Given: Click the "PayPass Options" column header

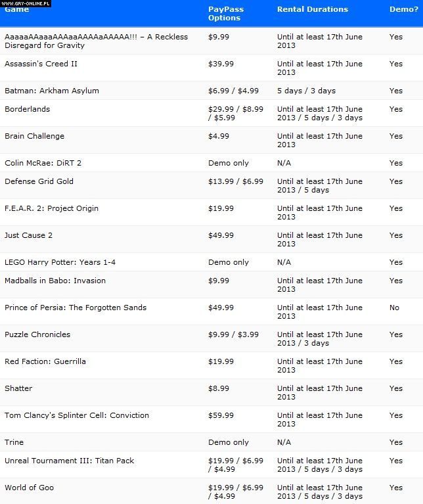Looking at the screenshot, I should click(x=224, y=14).
